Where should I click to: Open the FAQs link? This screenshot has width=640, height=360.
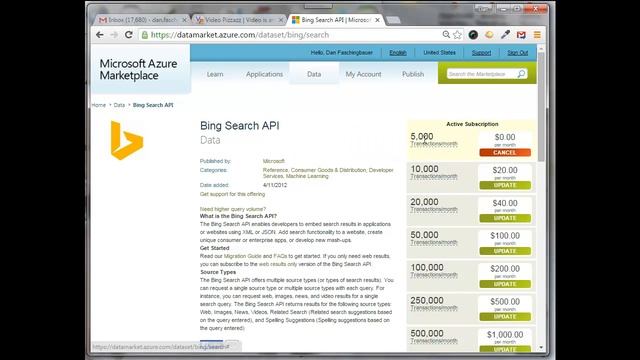coord(280,256)
